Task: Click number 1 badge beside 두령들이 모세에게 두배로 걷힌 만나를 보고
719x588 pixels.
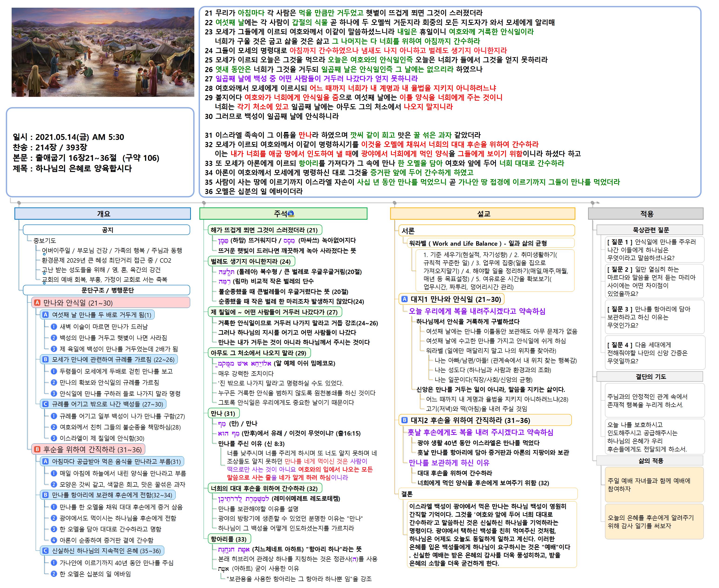Action: pyautogui.click(x=53, y=371)
